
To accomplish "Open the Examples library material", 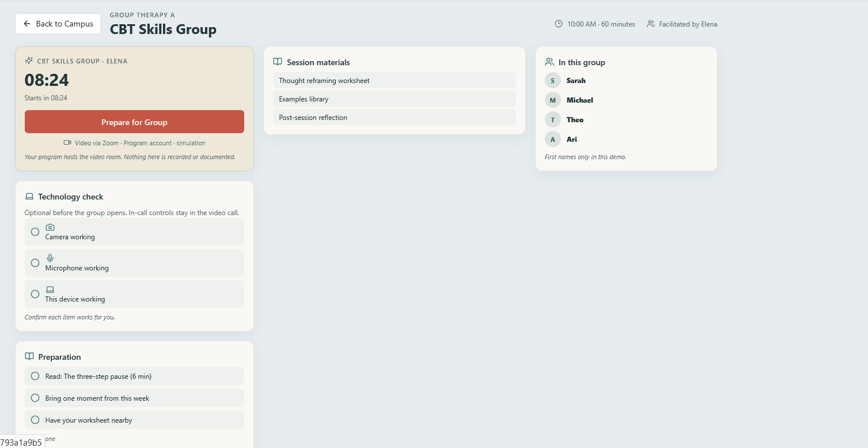I will pyautogui.click(x=395, y=99).
